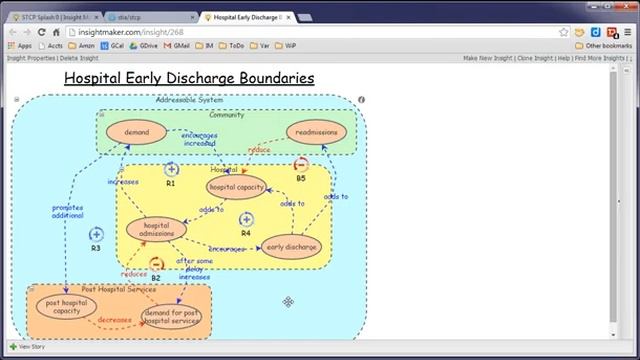Image resolution: width=640 pixels, height=360 pixels.
Task: Click the info icon on Addressable System
Action: (x=361, y=100)
